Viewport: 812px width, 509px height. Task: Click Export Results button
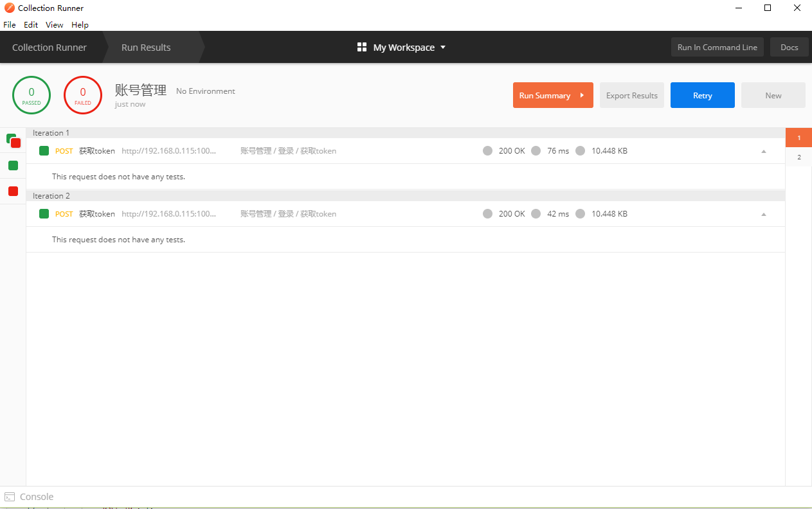point(632,95)
